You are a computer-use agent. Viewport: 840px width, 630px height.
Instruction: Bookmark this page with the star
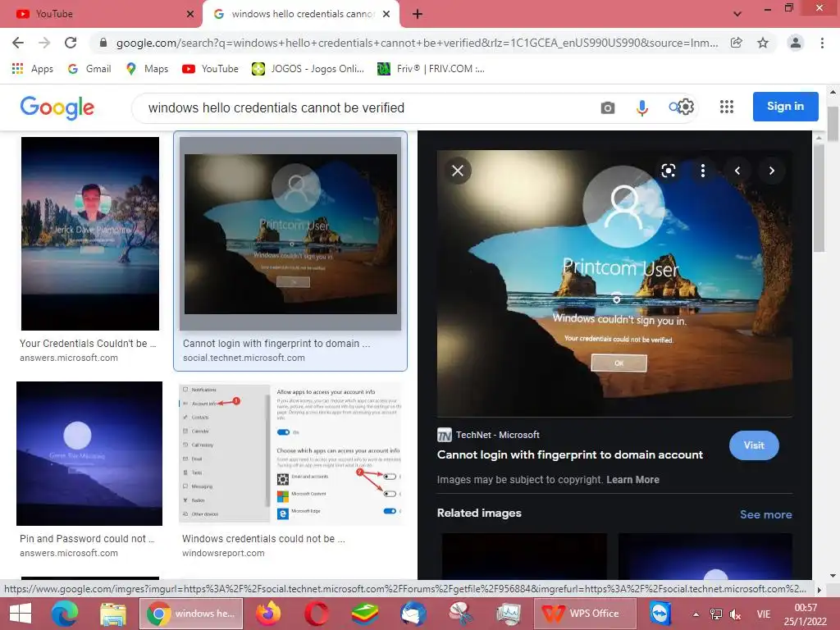[x=763, y=43]
